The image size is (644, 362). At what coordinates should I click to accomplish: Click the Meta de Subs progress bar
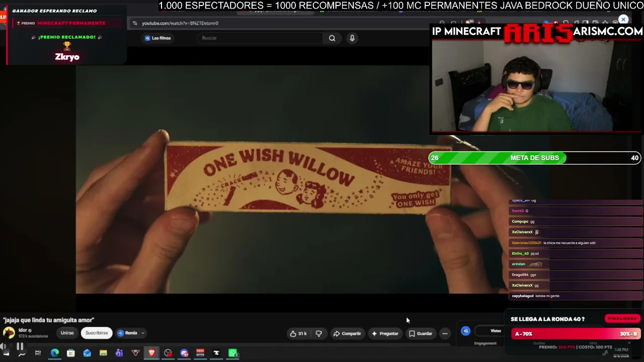click(534, 158)
